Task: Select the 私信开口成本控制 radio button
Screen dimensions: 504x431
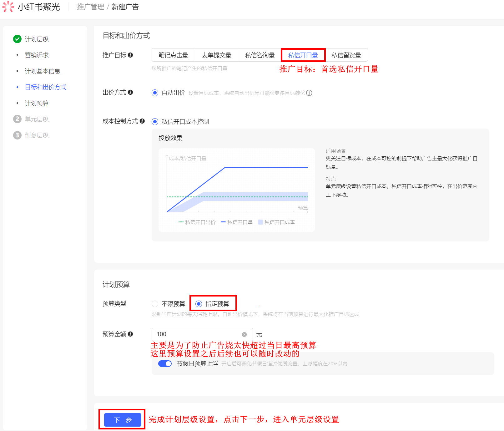Action: click(155, 121)
